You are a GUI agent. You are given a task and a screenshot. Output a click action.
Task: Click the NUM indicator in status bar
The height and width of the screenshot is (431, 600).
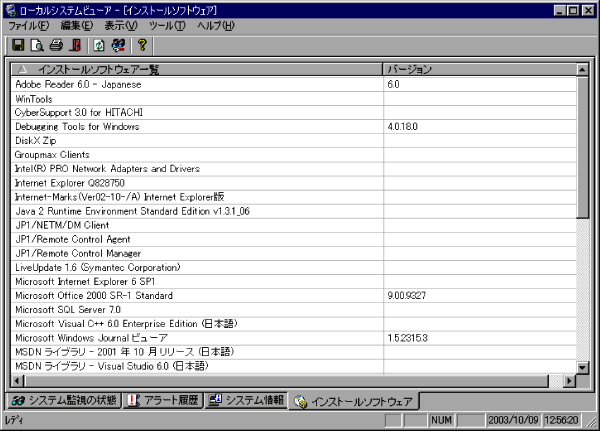(x=442, y=420)
